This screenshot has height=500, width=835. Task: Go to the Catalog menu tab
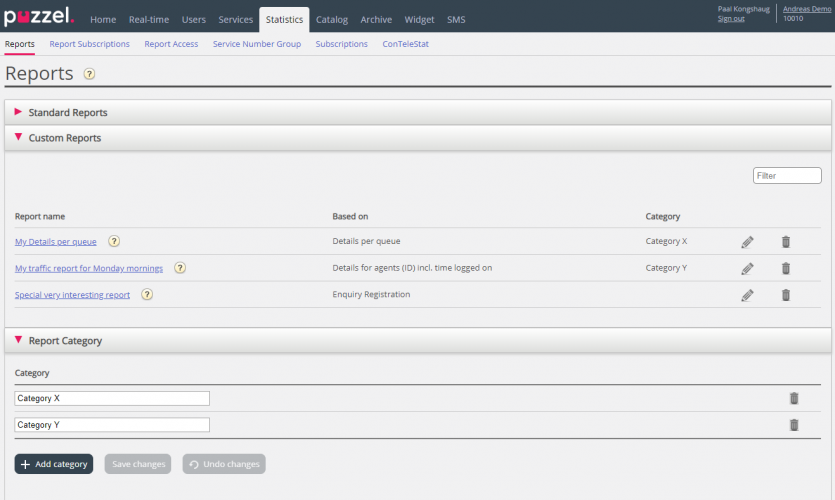click(x=332, y=20)
